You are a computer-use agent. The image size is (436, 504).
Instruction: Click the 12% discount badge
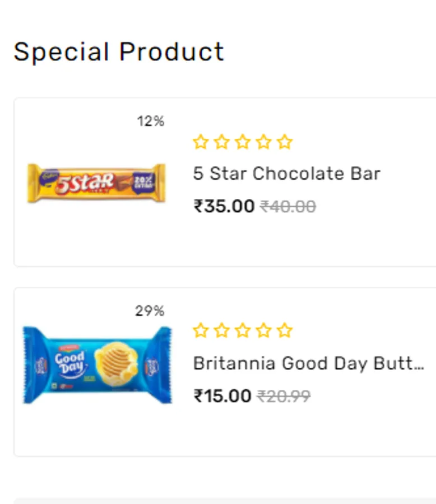point(151,121)
